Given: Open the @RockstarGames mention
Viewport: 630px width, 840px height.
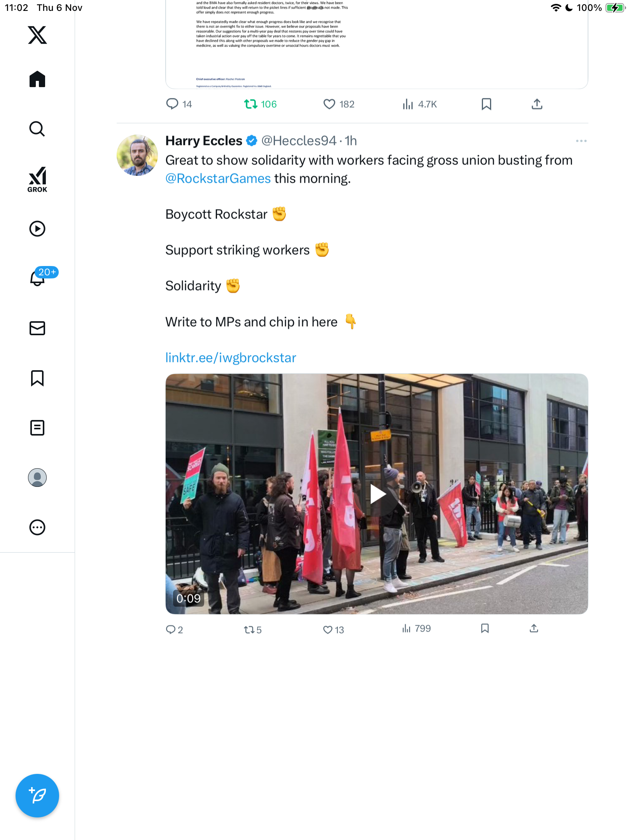Looking at the screenshot, I should 218,178.
